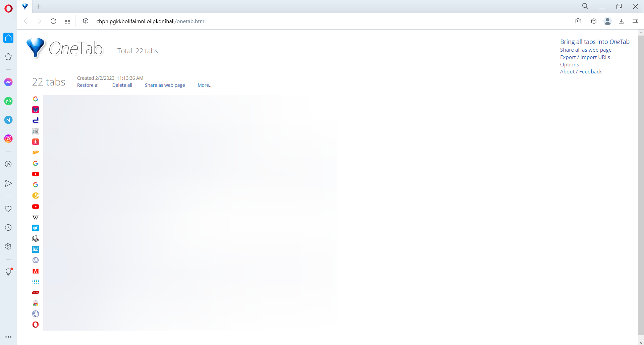Click Share all as web page
The image size is (644, 345).
tap(586, 50)
